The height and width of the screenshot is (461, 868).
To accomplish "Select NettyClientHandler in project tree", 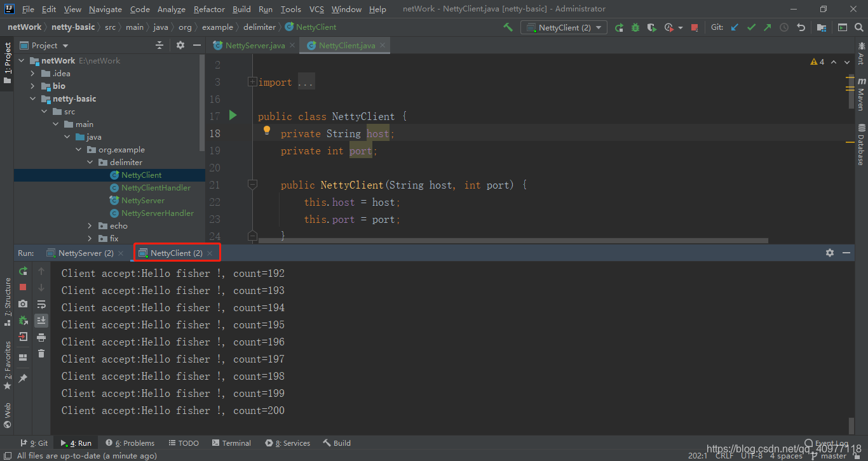I will [x=156, y=188].
